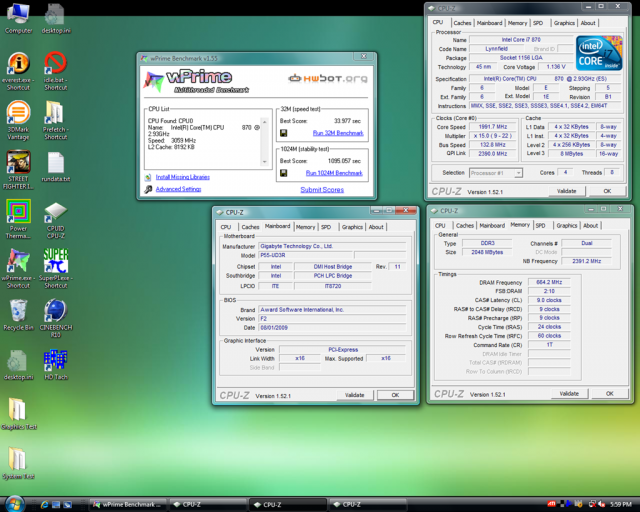Click Validate in the Mainboard CPU-Z window
Viewport: 640px width, 512px height.
point(354,395)
